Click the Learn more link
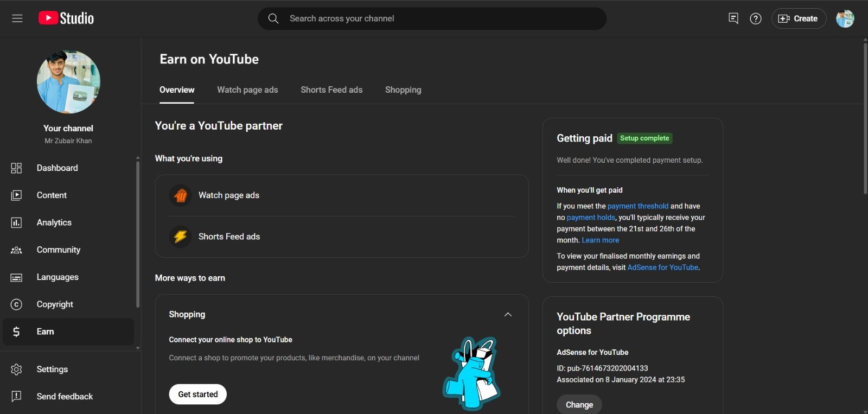This screenshot has height=414, width=868. (601, 240)
